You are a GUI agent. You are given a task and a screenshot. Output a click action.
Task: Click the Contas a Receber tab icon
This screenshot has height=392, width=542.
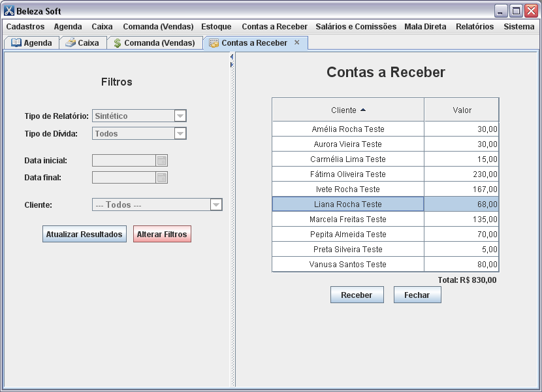coord(213,42)
